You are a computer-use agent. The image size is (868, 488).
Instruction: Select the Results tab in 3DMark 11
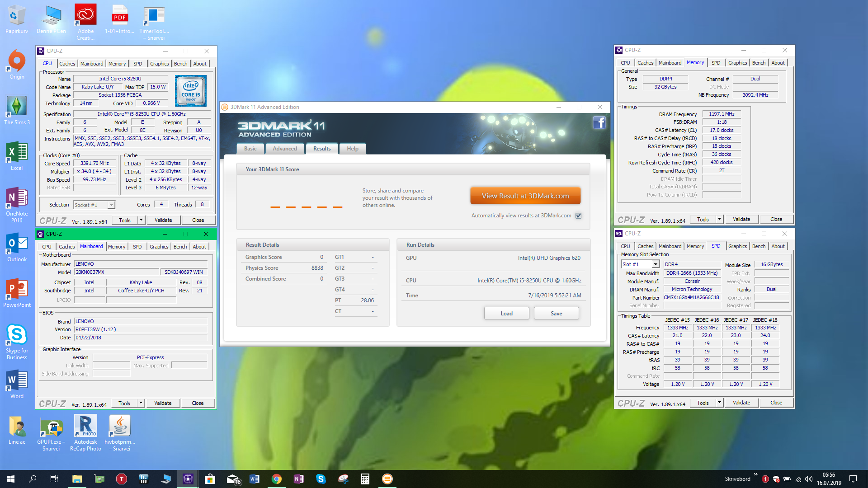pyautogui.click(x=322, y=149)
